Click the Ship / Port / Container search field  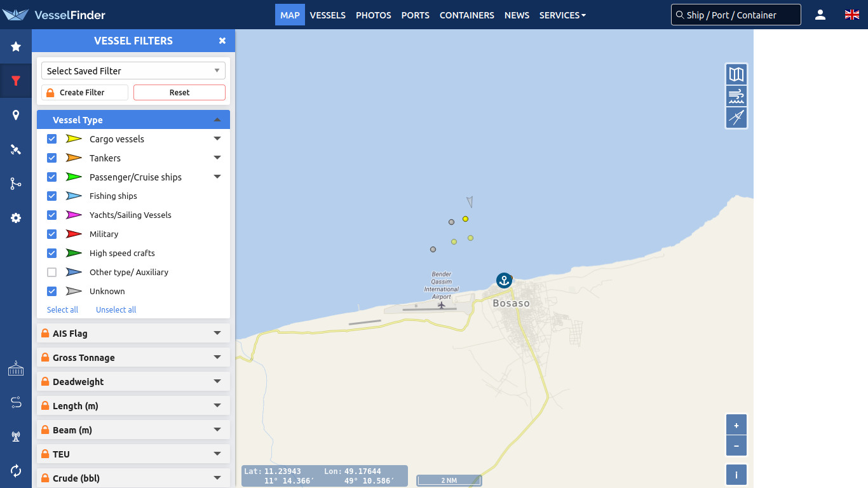point(736,15)
